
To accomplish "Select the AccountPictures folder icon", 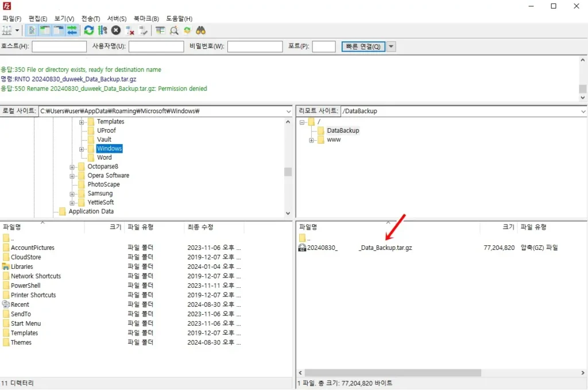I will point(6,248).
